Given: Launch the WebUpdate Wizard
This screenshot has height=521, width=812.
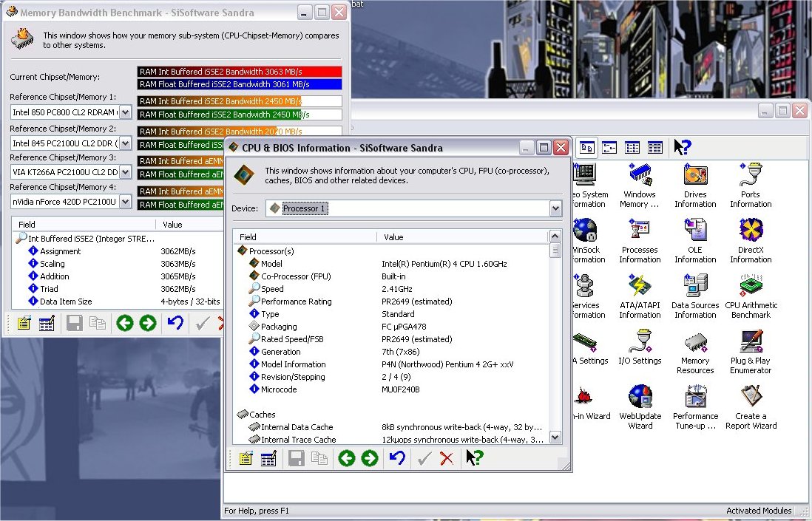Looking at the screenshot, I should pyautogui.click(x=640, y=407).
